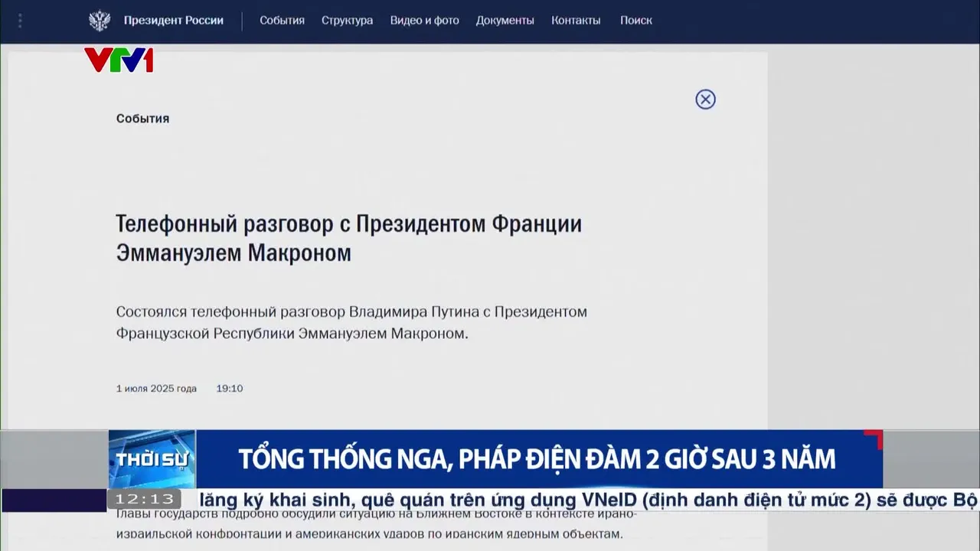This screenshot has width=980, height=551.
Task: Close the article with circled X
Action: pyautogui.click(x=705, y=99)
